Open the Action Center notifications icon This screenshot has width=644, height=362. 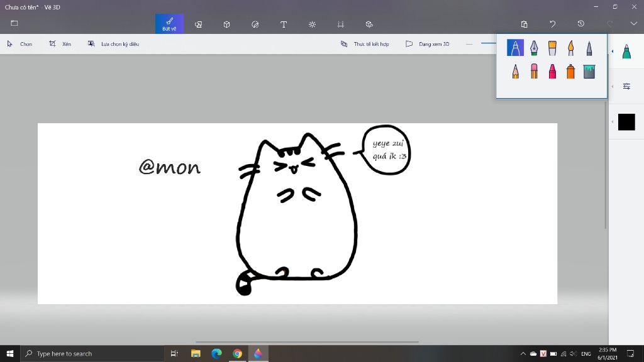pyautogui.click(x=630, y=353)
